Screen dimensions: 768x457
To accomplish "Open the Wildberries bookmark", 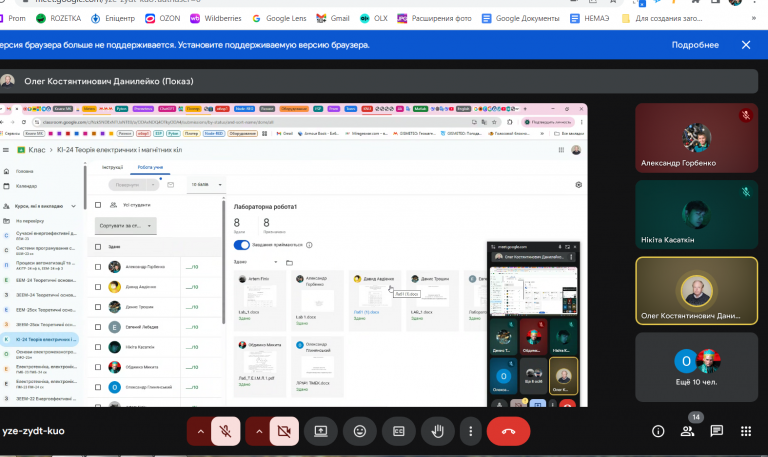I will tap(216, 19).
